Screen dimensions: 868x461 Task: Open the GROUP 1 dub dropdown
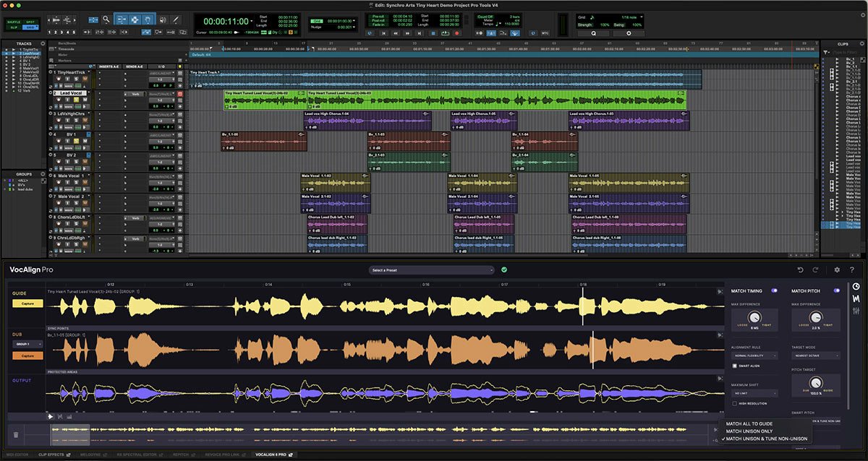point(27,345)
